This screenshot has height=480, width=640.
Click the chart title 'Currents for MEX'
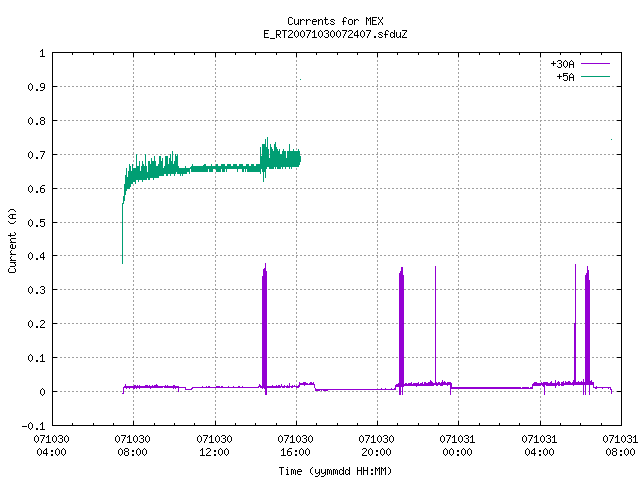coord(335,21)
